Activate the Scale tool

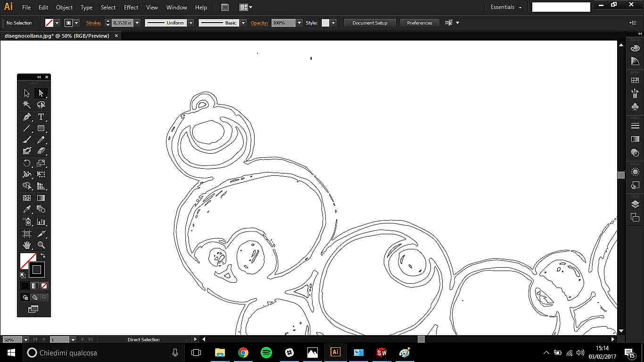click(41, 163)
